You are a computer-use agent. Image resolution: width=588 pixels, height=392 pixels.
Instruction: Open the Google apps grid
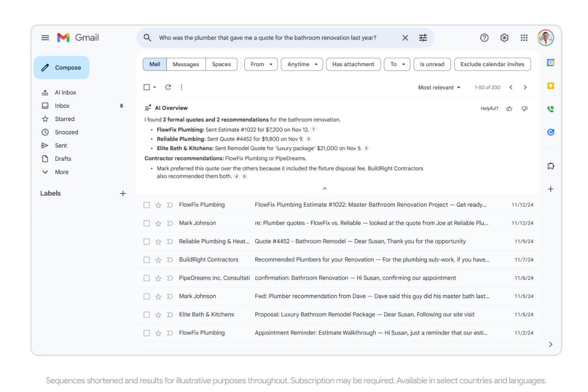524,38
